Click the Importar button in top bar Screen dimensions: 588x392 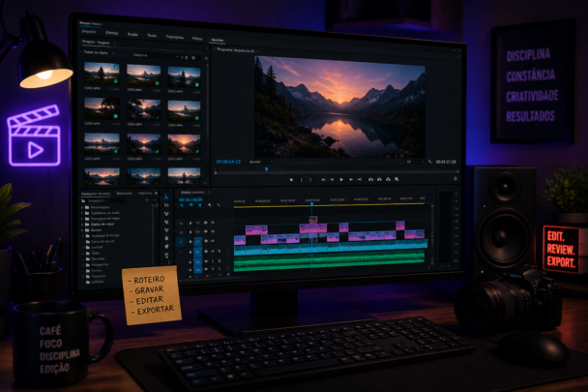[89, 32]
